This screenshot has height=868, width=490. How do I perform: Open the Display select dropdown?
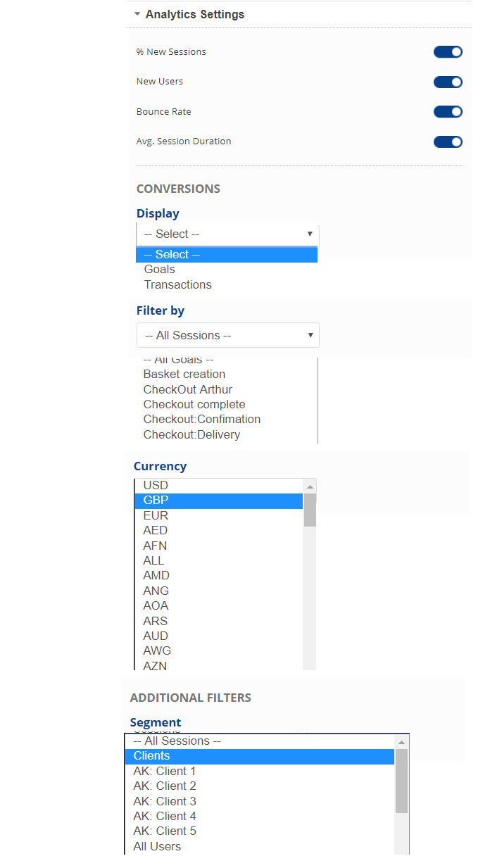227,234
